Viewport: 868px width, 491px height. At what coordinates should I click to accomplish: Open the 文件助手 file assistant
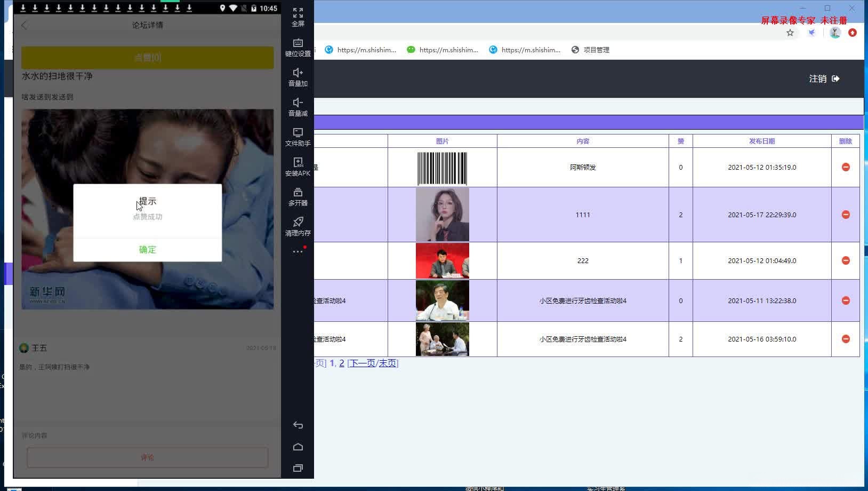(x=298, y=136)
